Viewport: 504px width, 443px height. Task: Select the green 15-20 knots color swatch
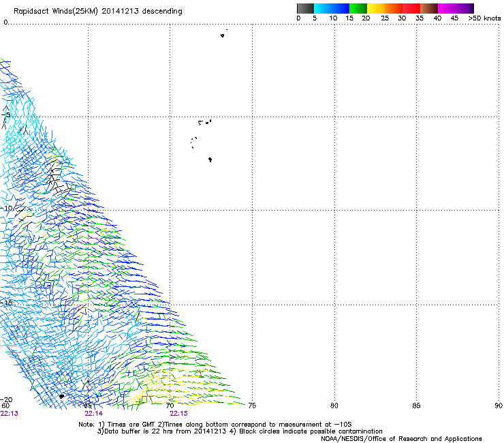click(x=358, y=8)
